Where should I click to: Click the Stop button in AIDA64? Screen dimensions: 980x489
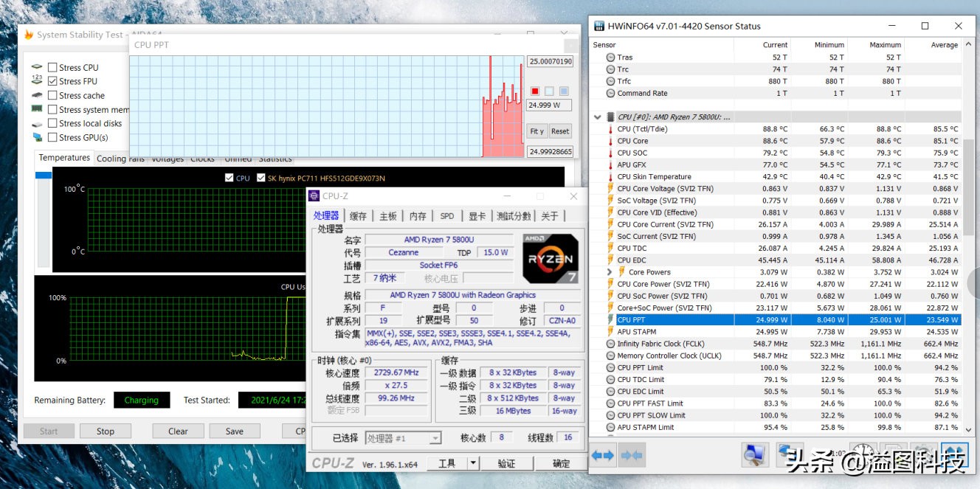(x=106, y=431)
